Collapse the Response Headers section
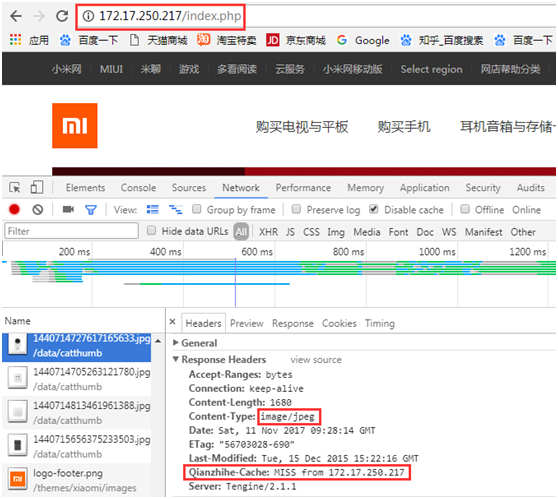558x499 pixels. 175,359
